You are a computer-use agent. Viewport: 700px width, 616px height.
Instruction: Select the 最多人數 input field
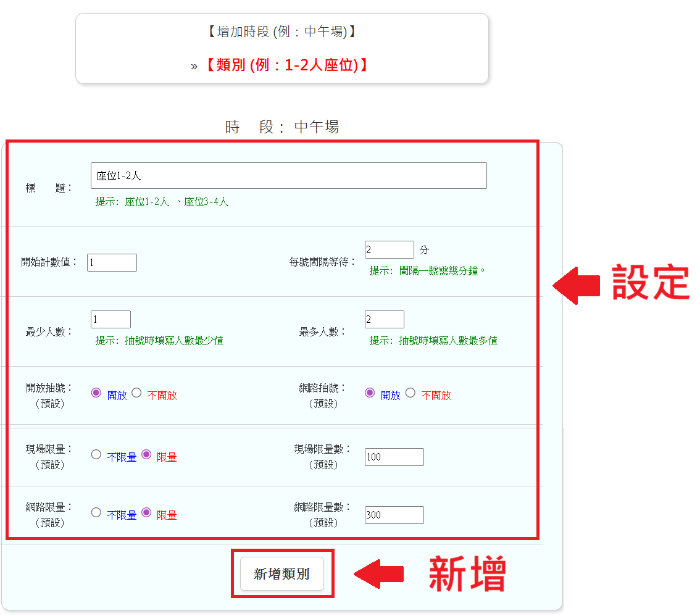(384, 319)
